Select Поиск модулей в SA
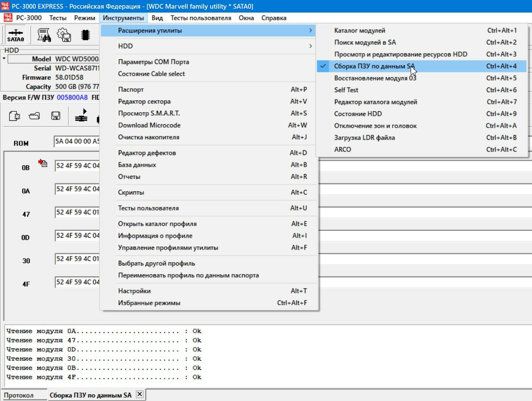 (422, 42)
